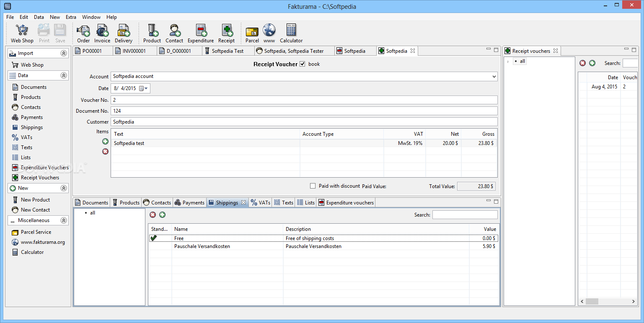Create a new Receipt voucher from toolbar
The image size is (644, 323).
click(x=227, y=33)
